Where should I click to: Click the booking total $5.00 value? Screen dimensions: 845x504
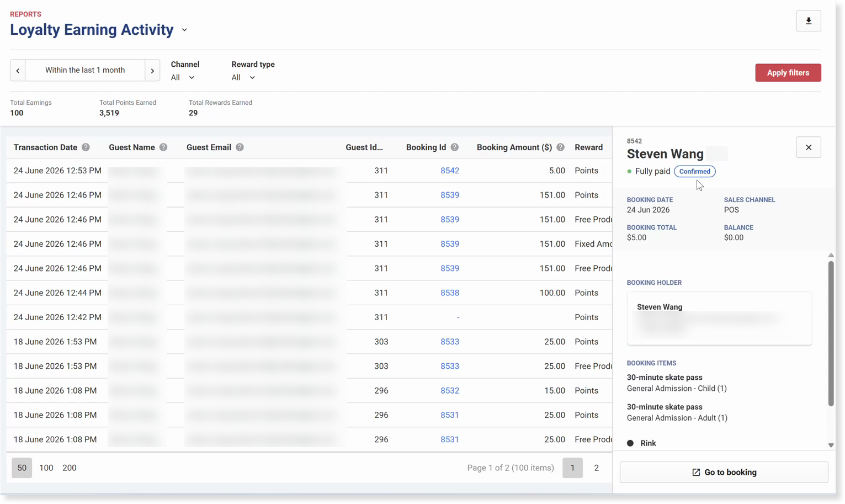[x=636, y=237]
